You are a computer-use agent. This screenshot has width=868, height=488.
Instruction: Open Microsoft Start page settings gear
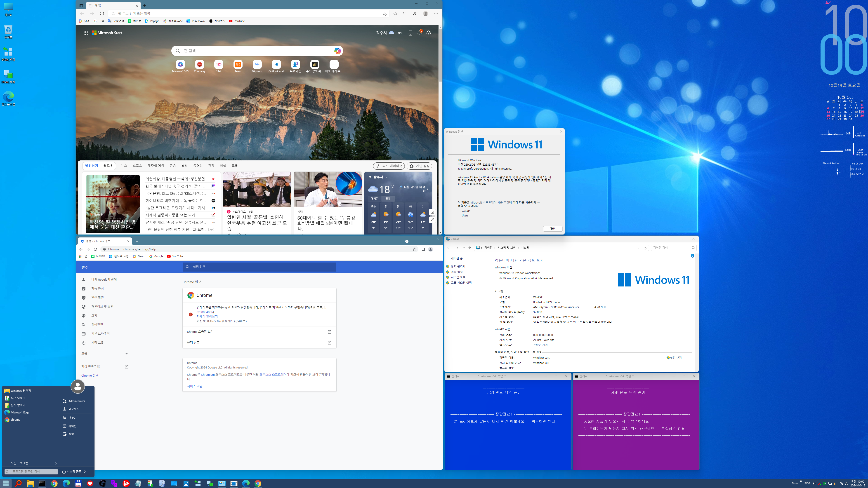point(429,33)
